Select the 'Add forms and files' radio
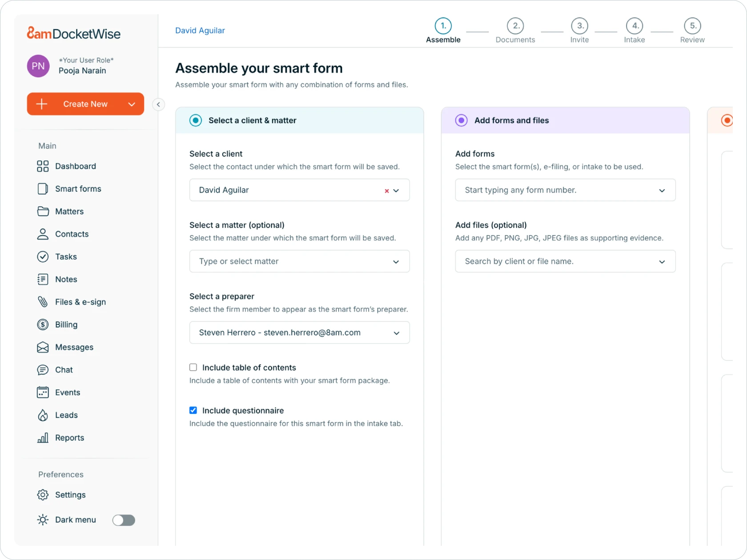This screenshot has height=560, width=747. click(x=462, y=120)
